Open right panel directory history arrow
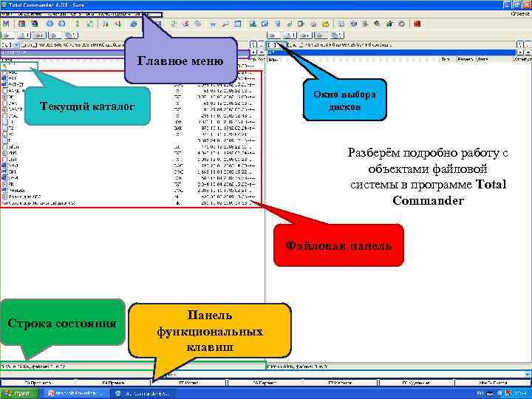Viewport: 532px width, 399px height. (x=528, y=52)
